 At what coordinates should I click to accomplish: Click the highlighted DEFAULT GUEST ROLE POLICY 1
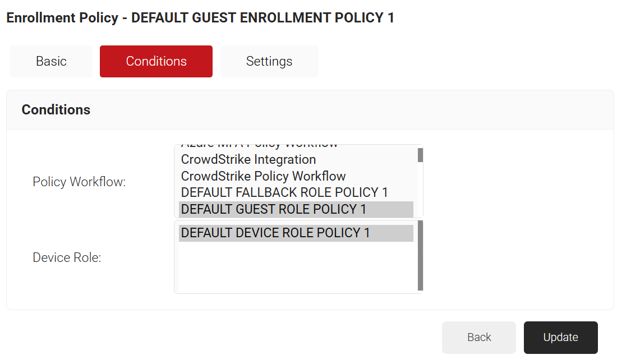coord(274,209)
